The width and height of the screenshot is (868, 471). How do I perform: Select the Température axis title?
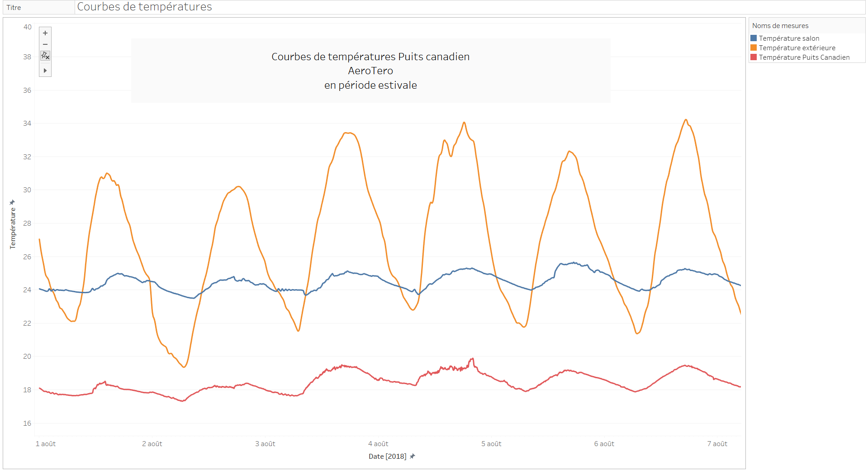[13, 228]
